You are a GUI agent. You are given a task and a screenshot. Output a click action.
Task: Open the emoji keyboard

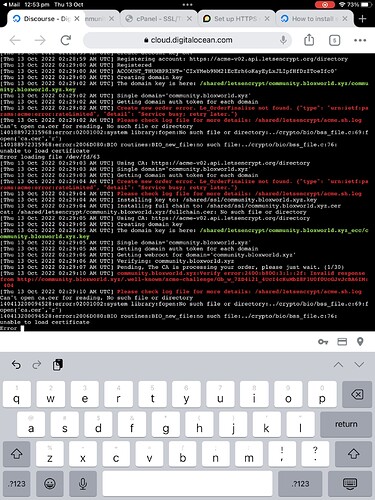click(x=50, y=484)
